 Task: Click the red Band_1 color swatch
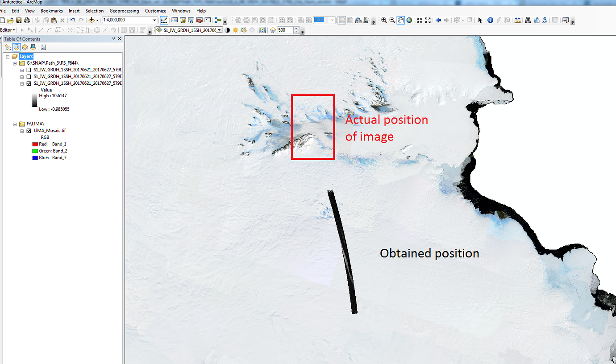(x=35, y=145)
